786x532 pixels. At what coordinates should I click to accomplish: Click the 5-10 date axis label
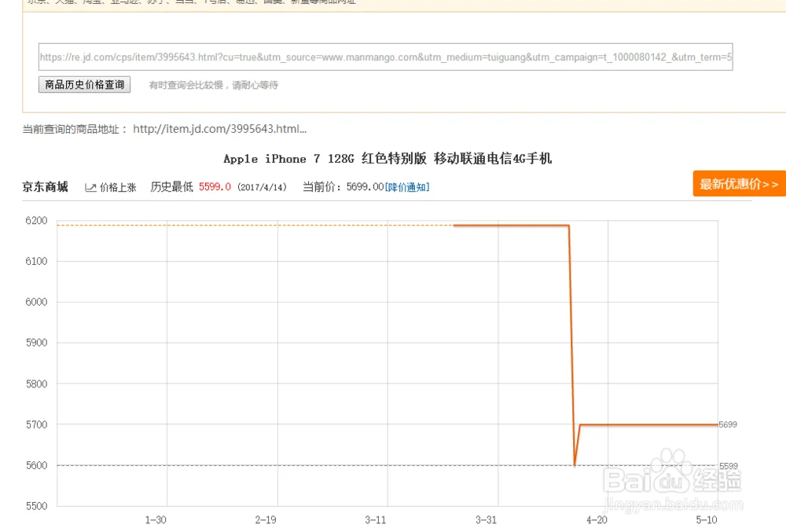pos(707,520)
